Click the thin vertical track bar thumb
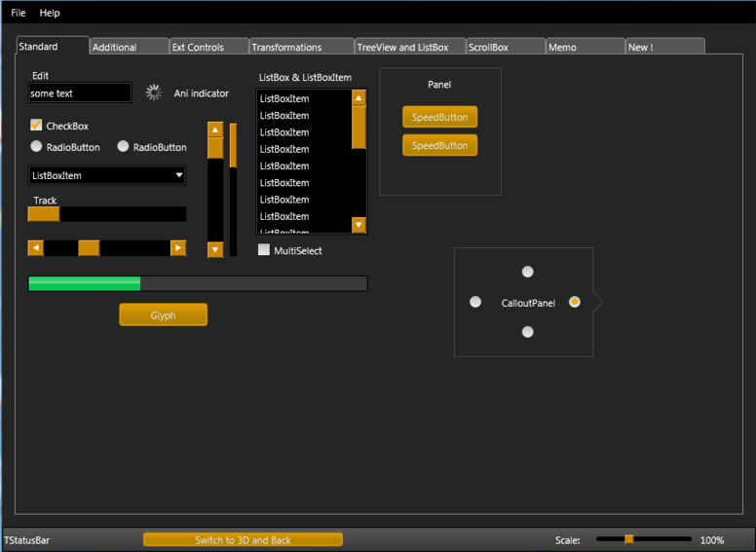 234,145
